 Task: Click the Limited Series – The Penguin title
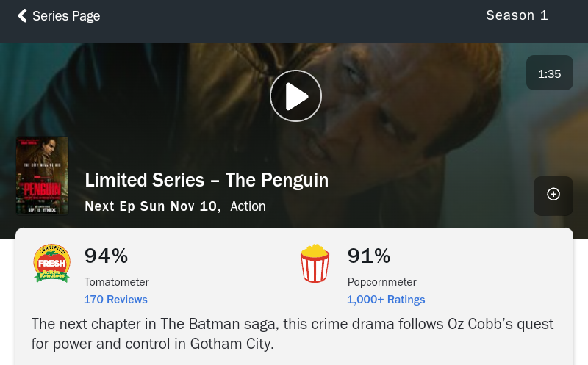tap(207, 180)
